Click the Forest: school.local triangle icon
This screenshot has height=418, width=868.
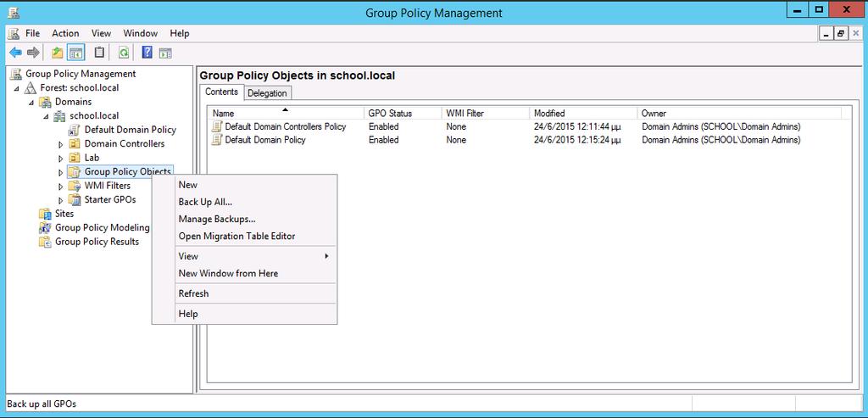[x=31, y=88]
